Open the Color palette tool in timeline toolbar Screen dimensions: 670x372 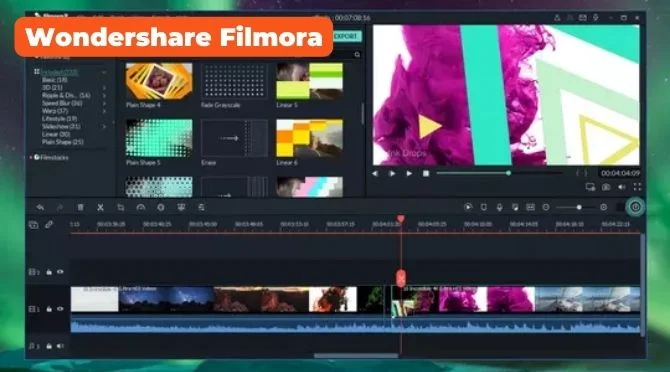click(x=161, y=208)
